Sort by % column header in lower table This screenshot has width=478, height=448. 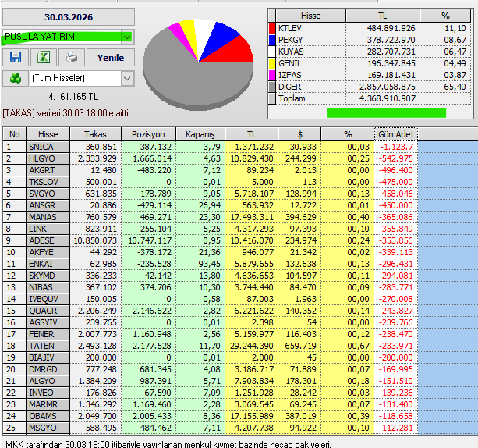coord(348,134)
